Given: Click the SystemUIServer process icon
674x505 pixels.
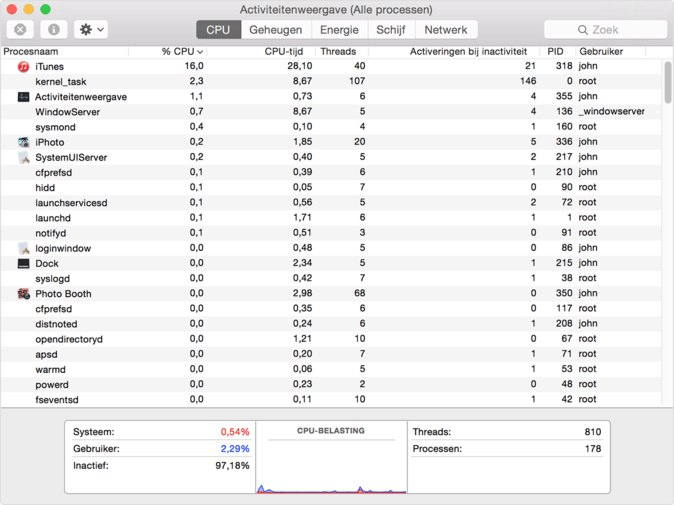Looking at the screenshot, I should coord(23,157).
